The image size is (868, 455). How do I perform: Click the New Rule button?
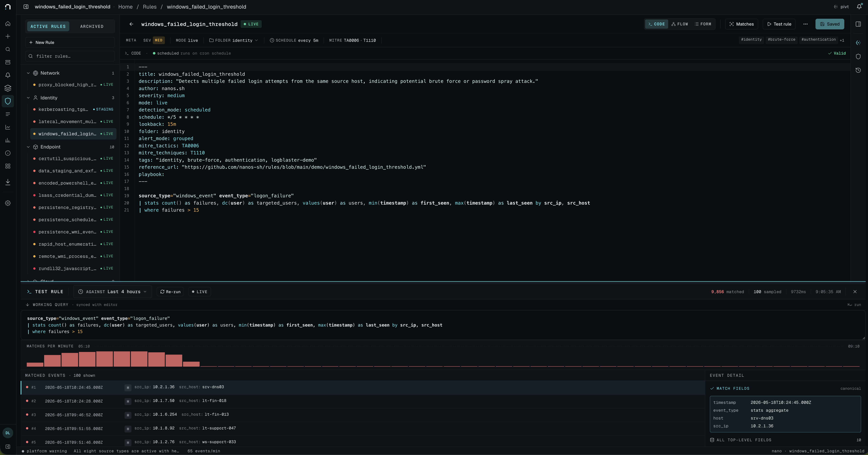70,42
